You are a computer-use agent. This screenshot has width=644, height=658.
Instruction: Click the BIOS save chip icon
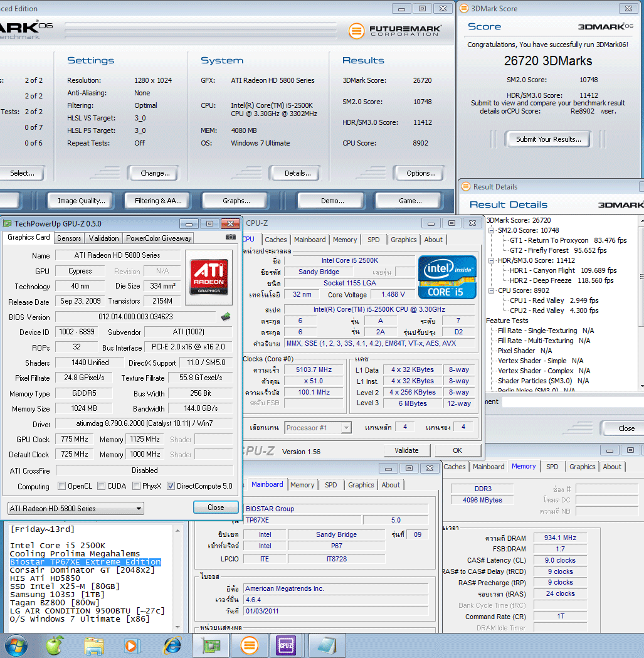click(x=226, y=317)
